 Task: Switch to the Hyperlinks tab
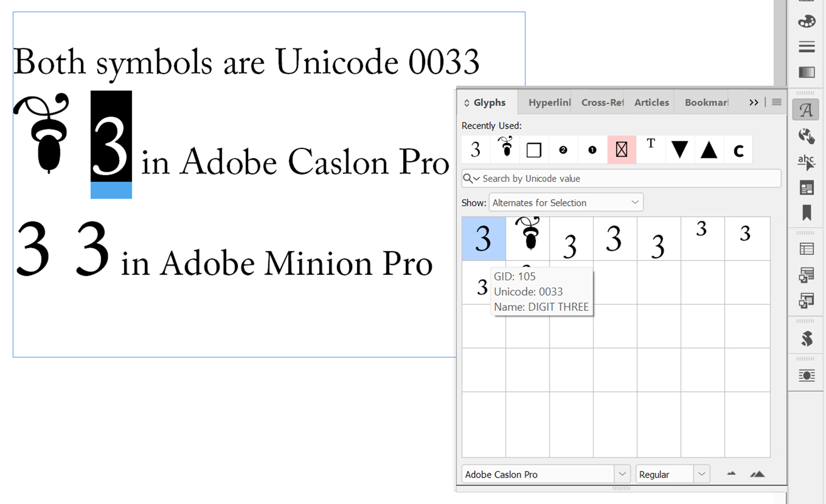pyautogui.click(x=549, y=102)
